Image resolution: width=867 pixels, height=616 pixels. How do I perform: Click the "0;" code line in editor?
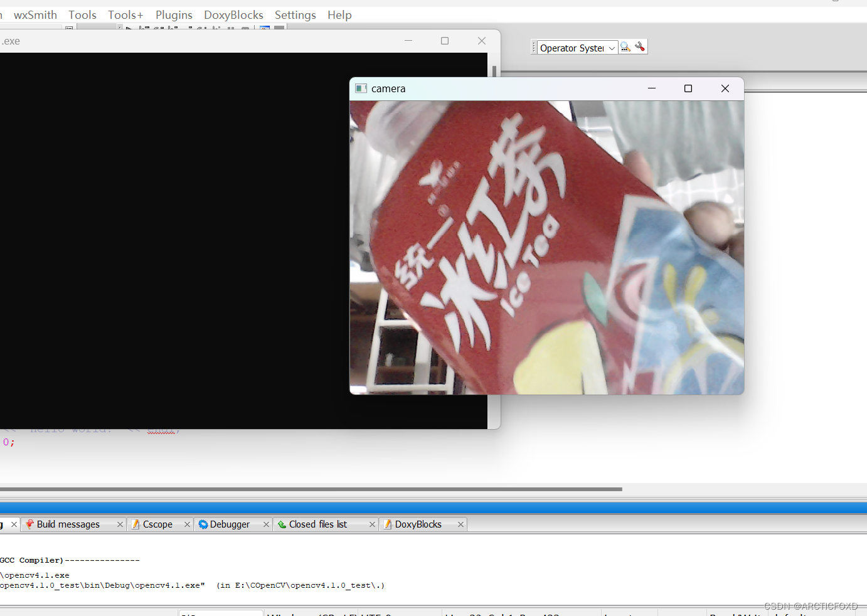point(9,442)
